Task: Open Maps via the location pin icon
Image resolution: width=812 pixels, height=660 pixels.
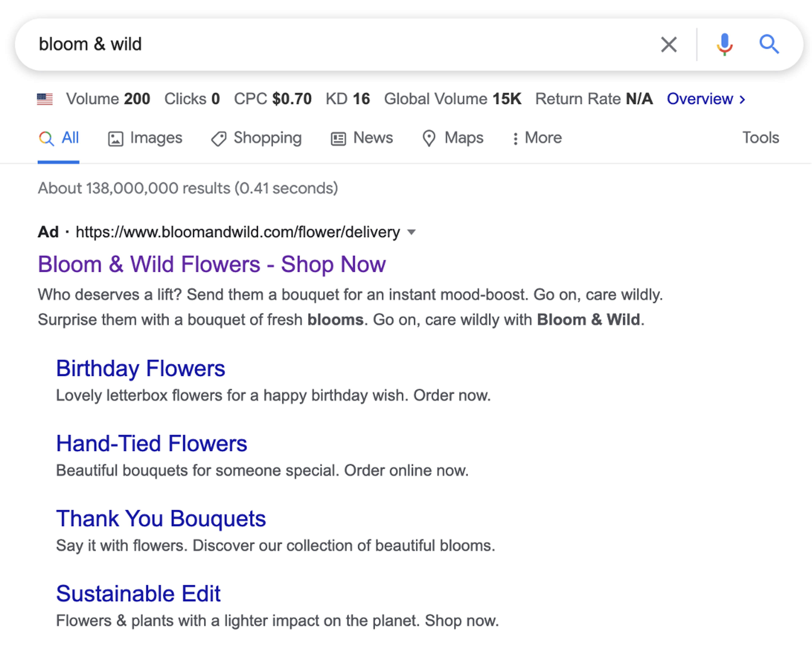Action: (430, 138)
